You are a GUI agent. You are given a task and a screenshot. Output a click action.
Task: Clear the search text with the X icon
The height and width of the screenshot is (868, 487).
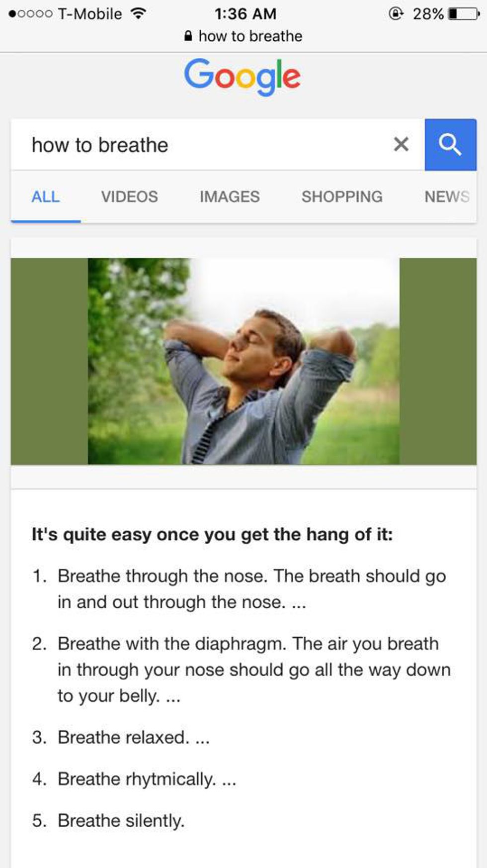(x=401, y=145)
